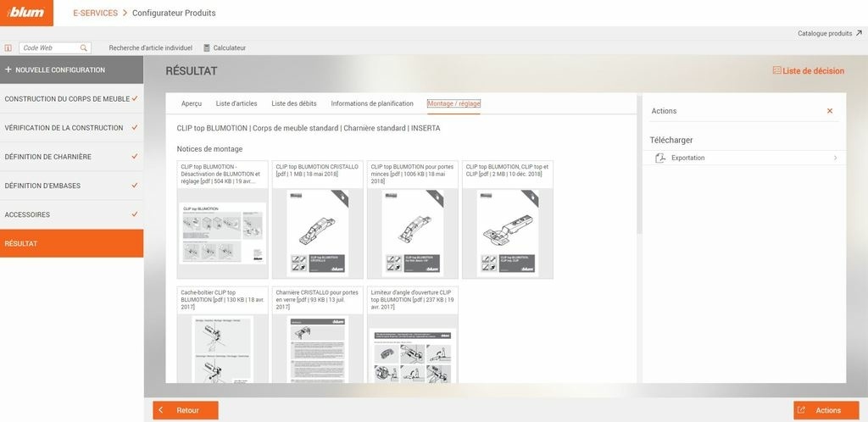The height and width of the screenshot is (422, 868).
Task: Open the Catalogue produits external link
Action: pyautogui.click(x=829, y=33)
